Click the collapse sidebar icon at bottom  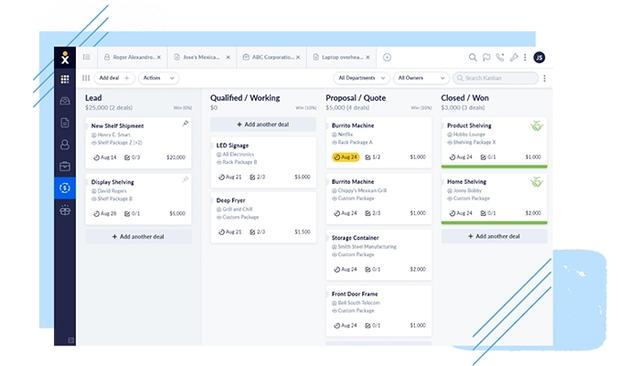coord(71,340)
